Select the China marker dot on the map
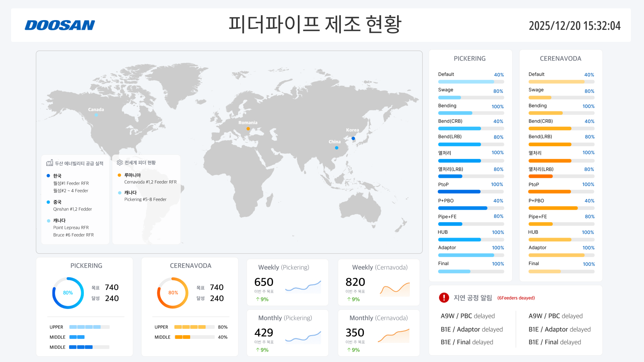 click(x=337, y=148)
